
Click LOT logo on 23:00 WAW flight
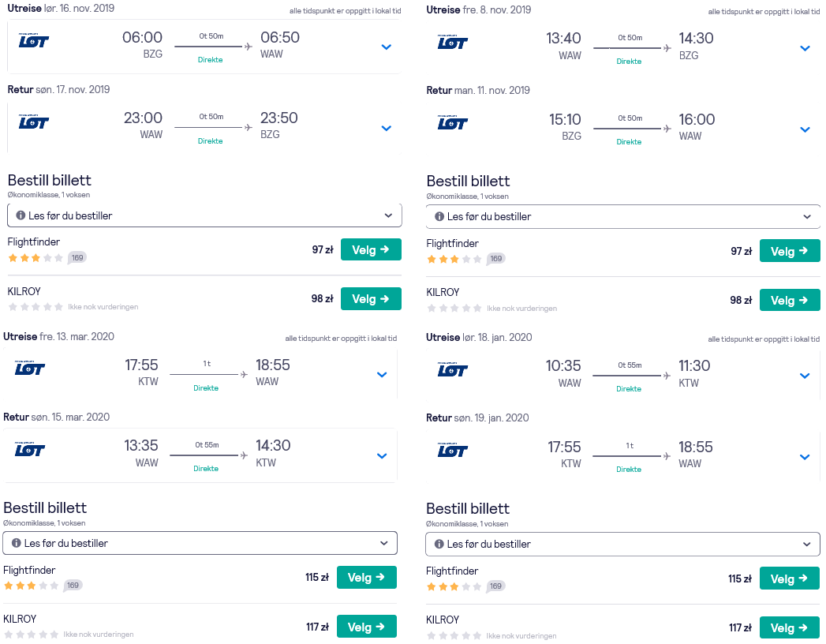click(34, 122)
